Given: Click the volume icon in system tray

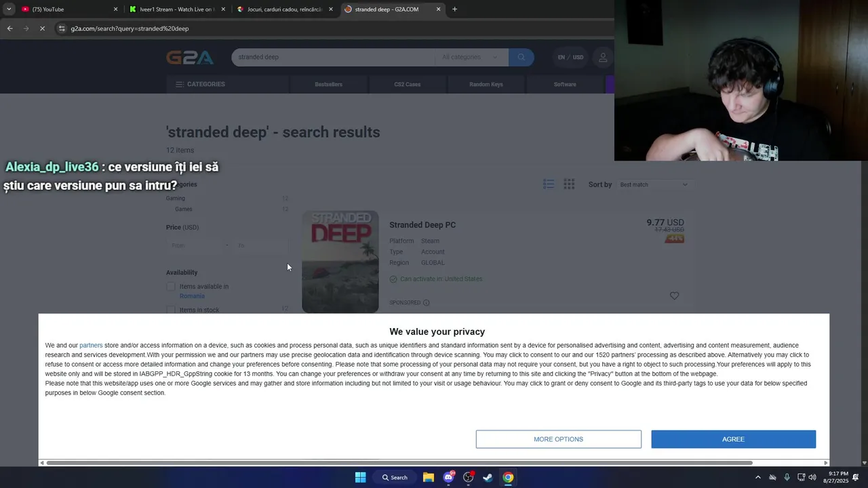Looking at the screenshot, I should pyautogui.click(x=812, y=477).
